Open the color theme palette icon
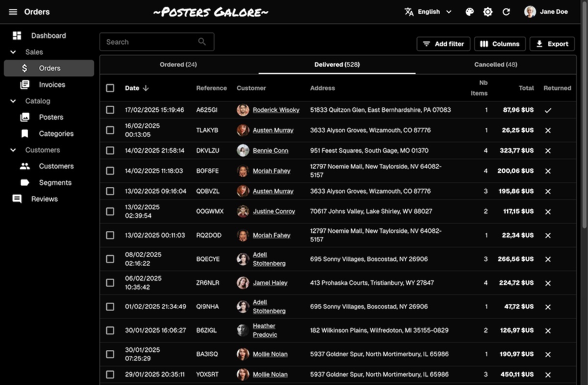The height and width of the screenshot is (385, 588). [x=469, y=12]
